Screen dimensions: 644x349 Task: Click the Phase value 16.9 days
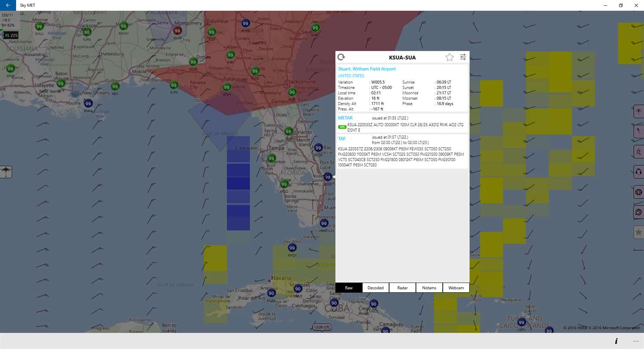click(x=445, y=104)
